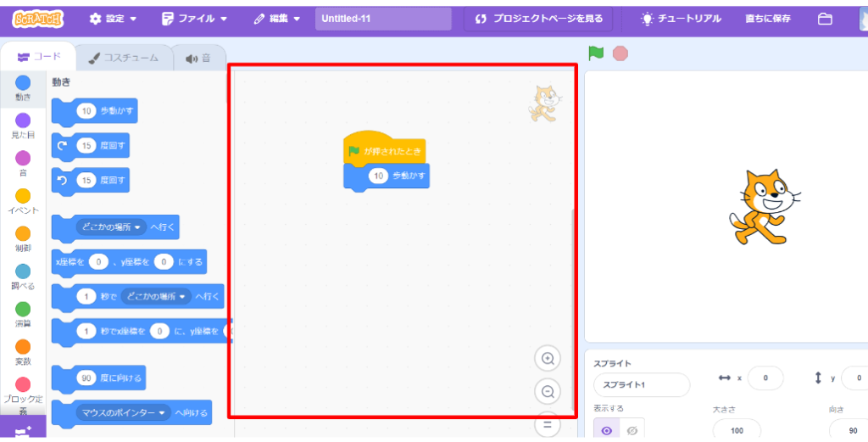Image resolution: width=868 pixels, height=442 pixels.
Task: Click the 90 field in 度に向ける block
Action: click(86, 378)
